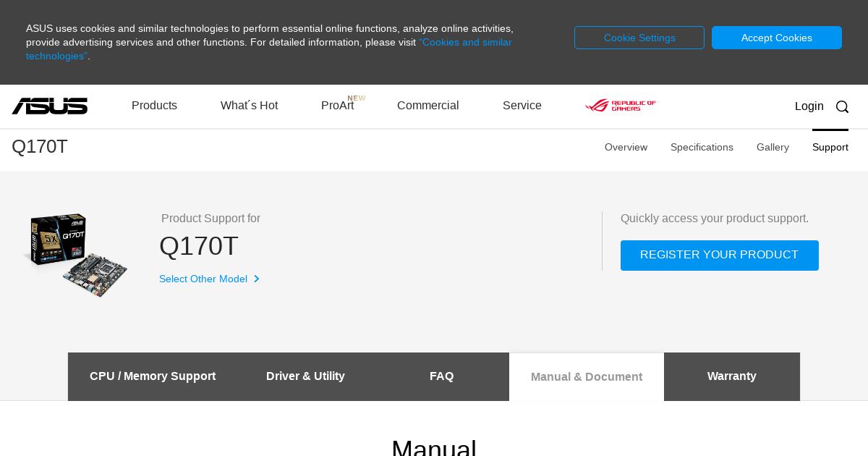Click the chevron next to Select Other Model
The image size is (868, 456).
click(257, 279)
